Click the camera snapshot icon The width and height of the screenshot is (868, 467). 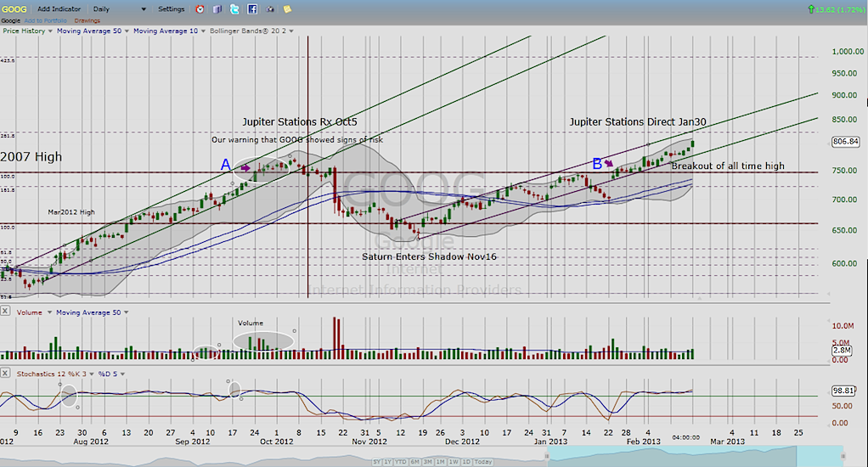pos(270,8)
